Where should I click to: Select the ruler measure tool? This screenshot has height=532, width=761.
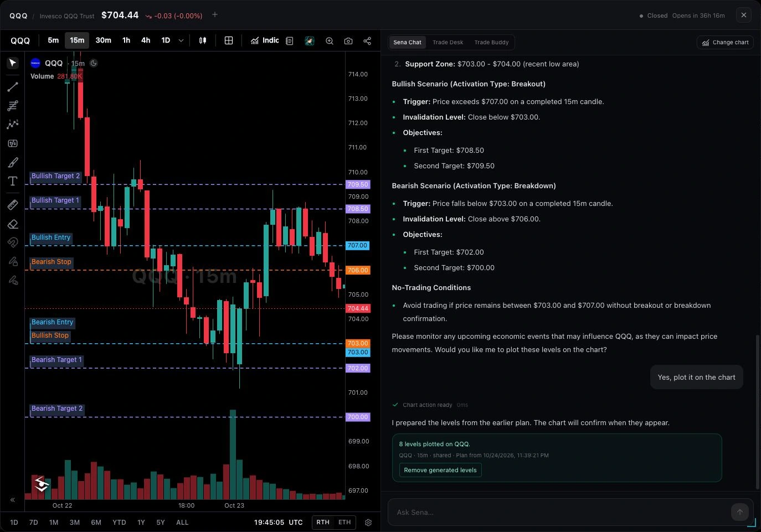pyautogui.click(x=13, y=205)
